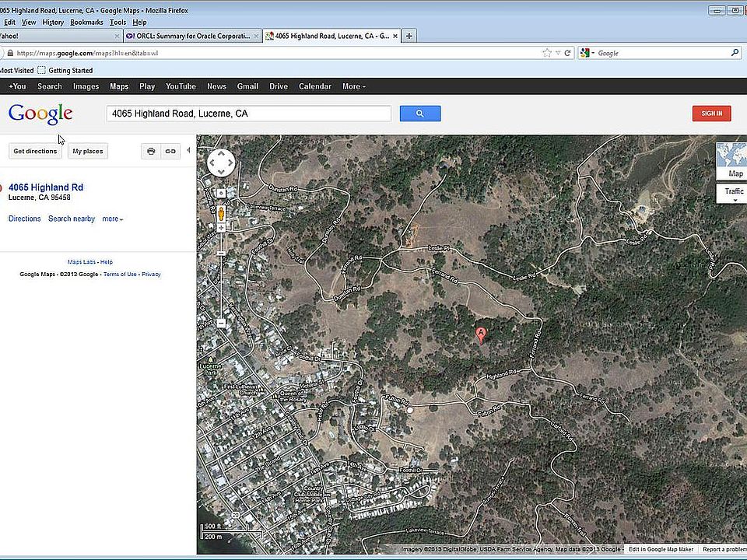This screenshot has width=747, height=560.
Task: Click the print icon in Maps panel
Action: click(x=151, y=151)
